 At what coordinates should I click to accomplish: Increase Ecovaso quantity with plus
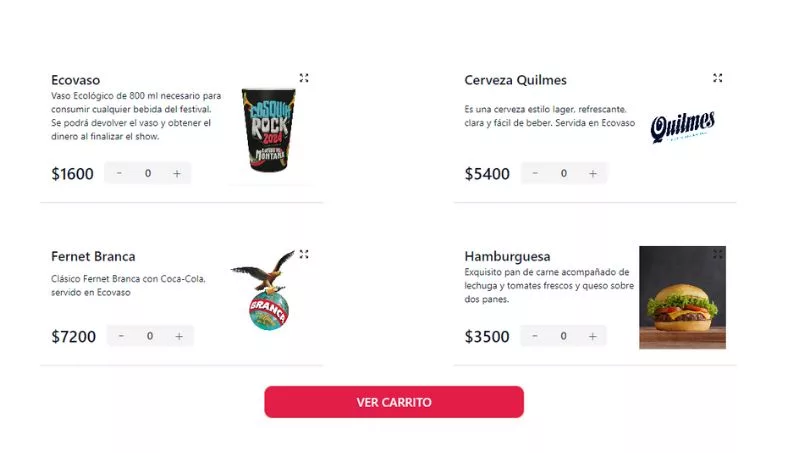[177, 173]
